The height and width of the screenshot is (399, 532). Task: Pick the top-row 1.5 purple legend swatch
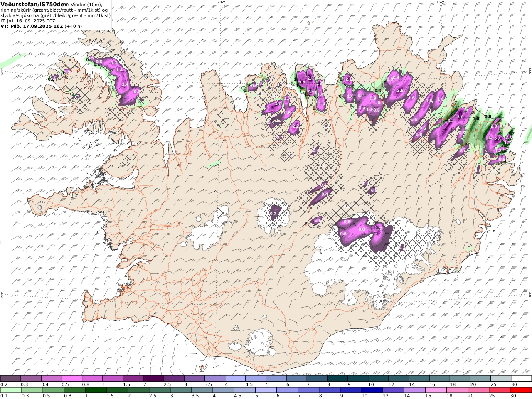133,378
